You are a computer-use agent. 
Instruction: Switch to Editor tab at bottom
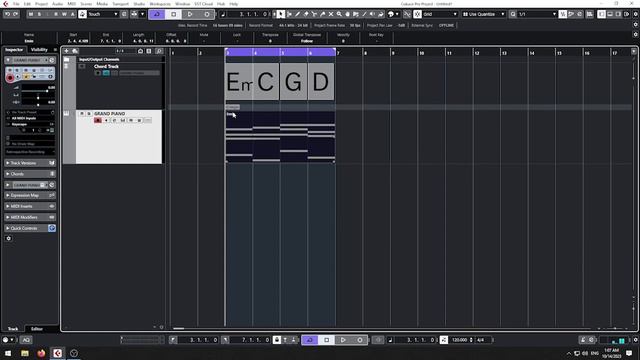point(37,329)
